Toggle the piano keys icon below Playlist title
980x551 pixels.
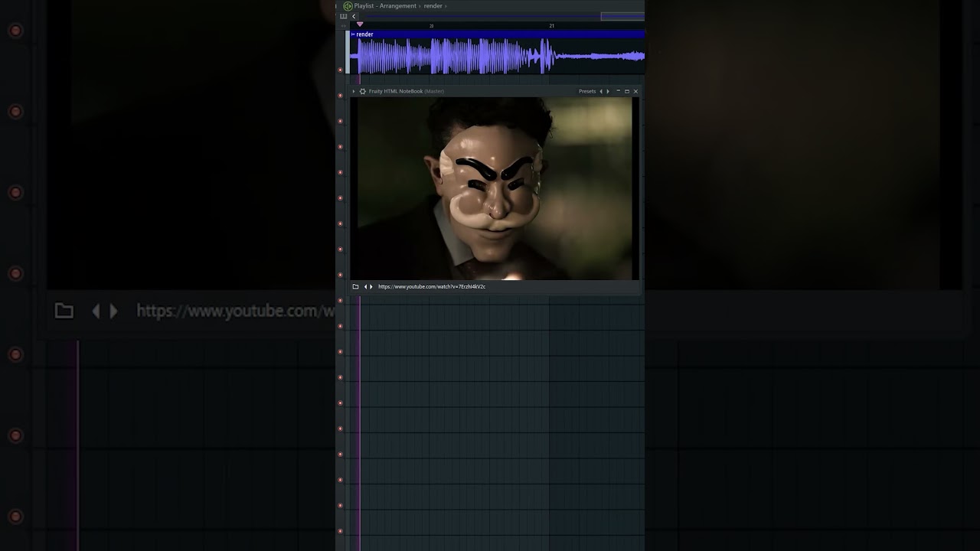click(x=344, y=16)
